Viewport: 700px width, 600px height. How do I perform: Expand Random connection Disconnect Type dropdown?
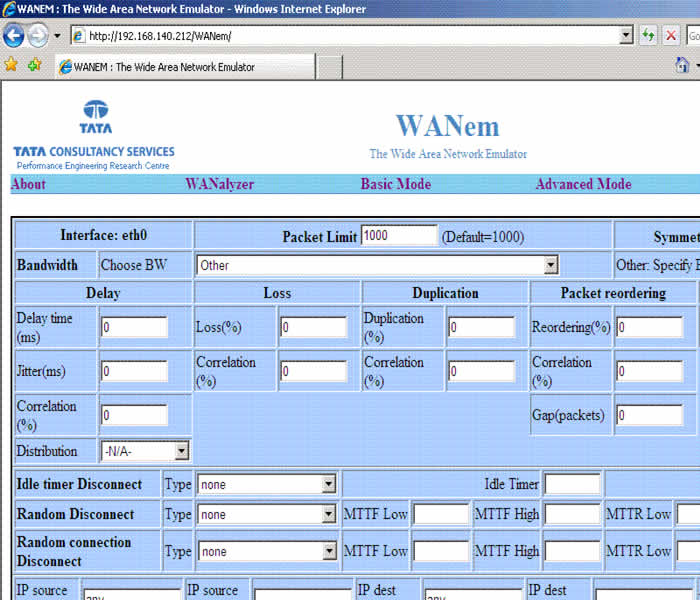coord(329,551)
